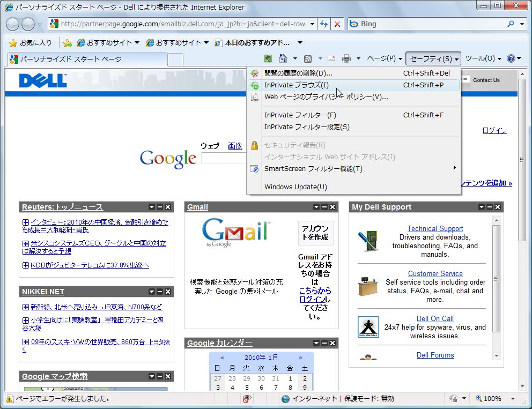Screen dimensions: 532x409
Task: Click the Stop loading red X icon
Action: click(337, 24)
